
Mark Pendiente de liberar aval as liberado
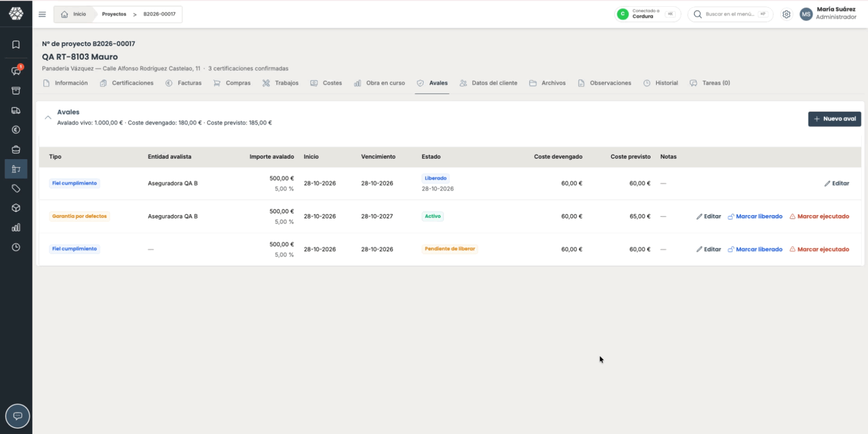pyautogui.click(x=755, y=250)
